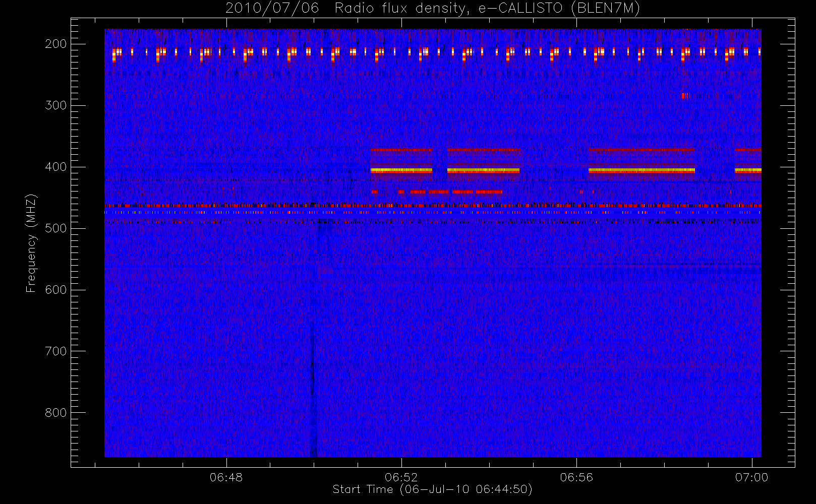
Task: Click the date "2010/07/06" in the title
Action: point(272,9)
